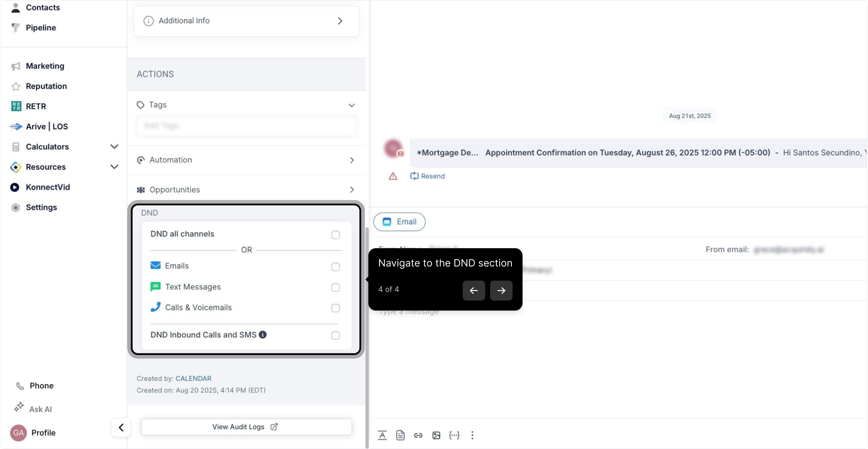Viewport: 868px width, 449px height.
Task: Click the text formatting icon in composer
Action: [x=382, y=435]
